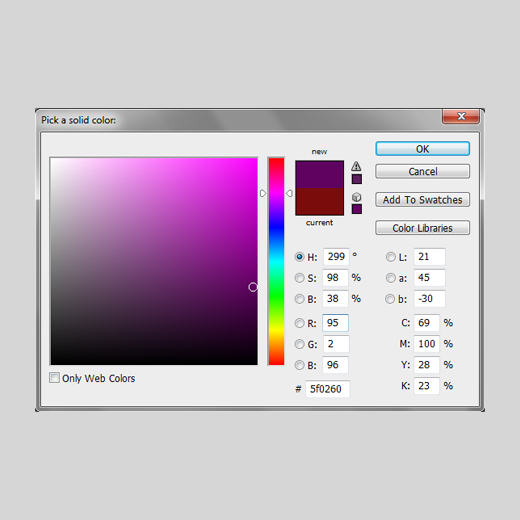Screen dimensions: 520x520
Task: Click the L field showing 21
Action: coord(429,257)
